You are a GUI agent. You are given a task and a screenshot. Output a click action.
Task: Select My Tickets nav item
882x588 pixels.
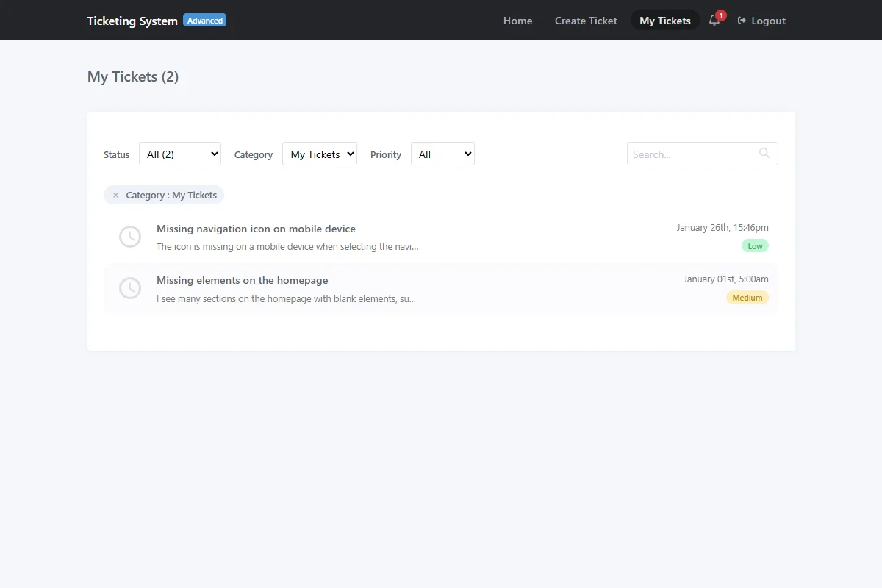pos(665,21)
